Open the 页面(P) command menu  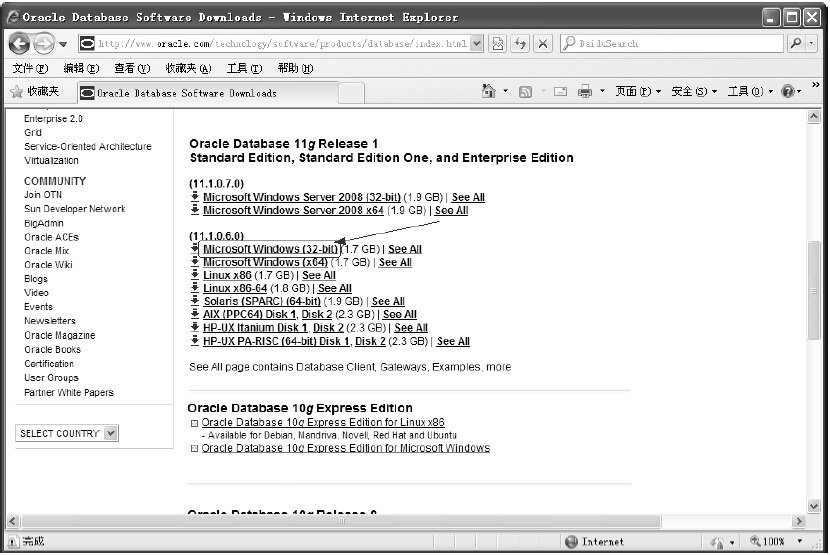[638, 92]
